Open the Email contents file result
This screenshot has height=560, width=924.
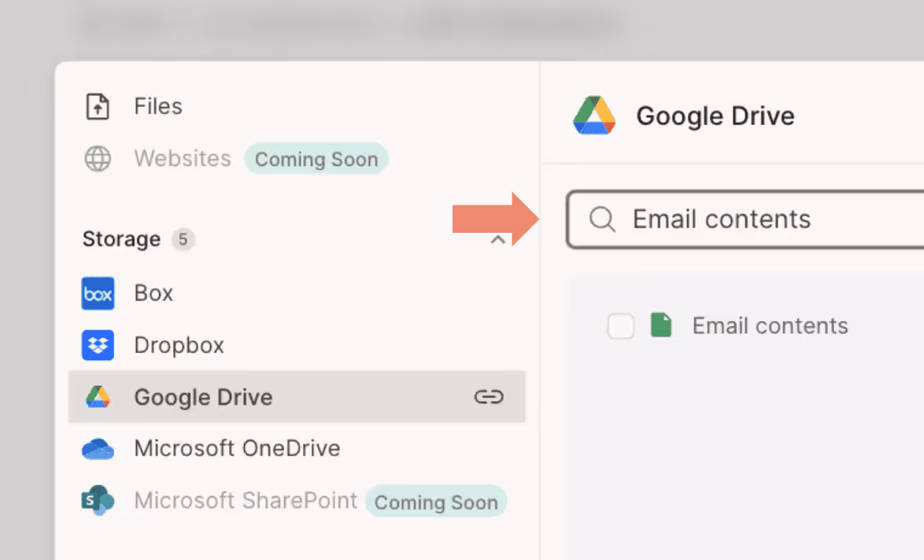pyautogui.click(x=771, y=326)
